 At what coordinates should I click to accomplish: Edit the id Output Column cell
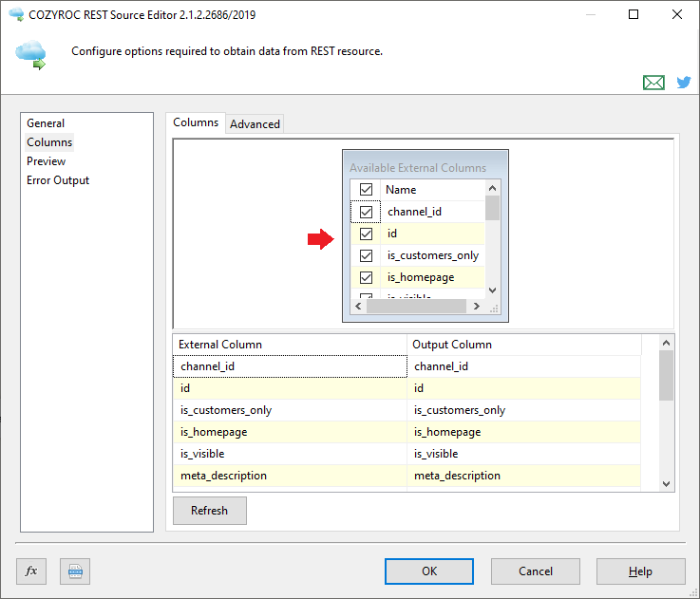point(523,388)
